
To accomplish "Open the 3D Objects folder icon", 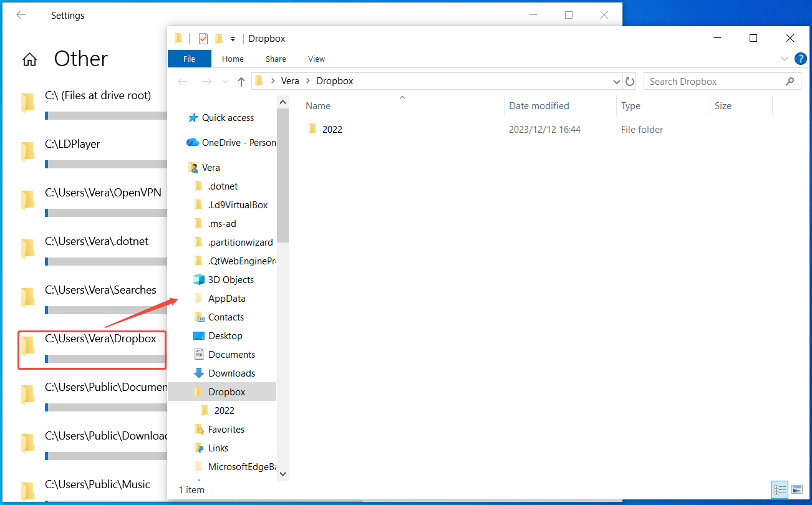I will pyautogui.click(x=199, y=279).
